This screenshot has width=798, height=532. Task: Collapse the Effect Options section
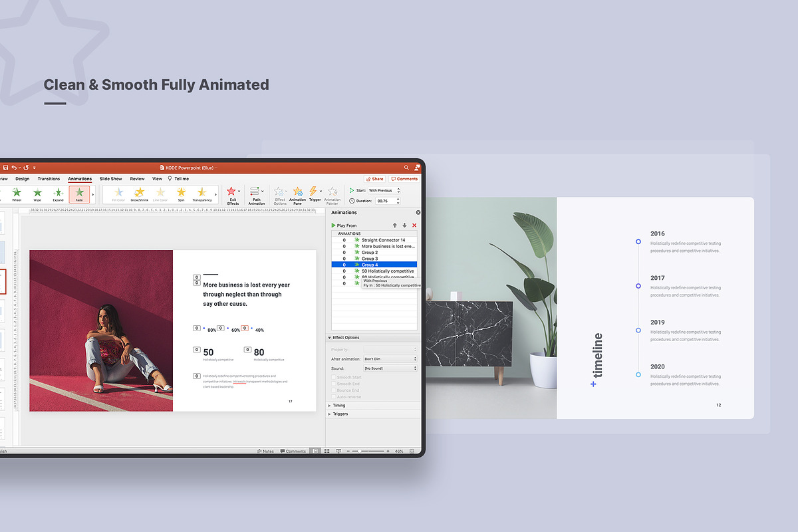[x=330, y=338]
